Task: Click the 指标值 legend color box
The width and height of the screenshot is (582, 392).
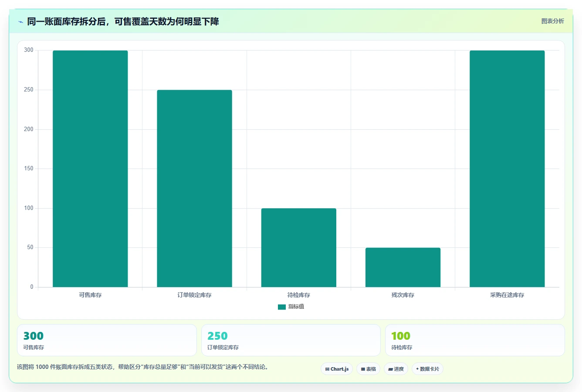Action: tap(282, 307)
